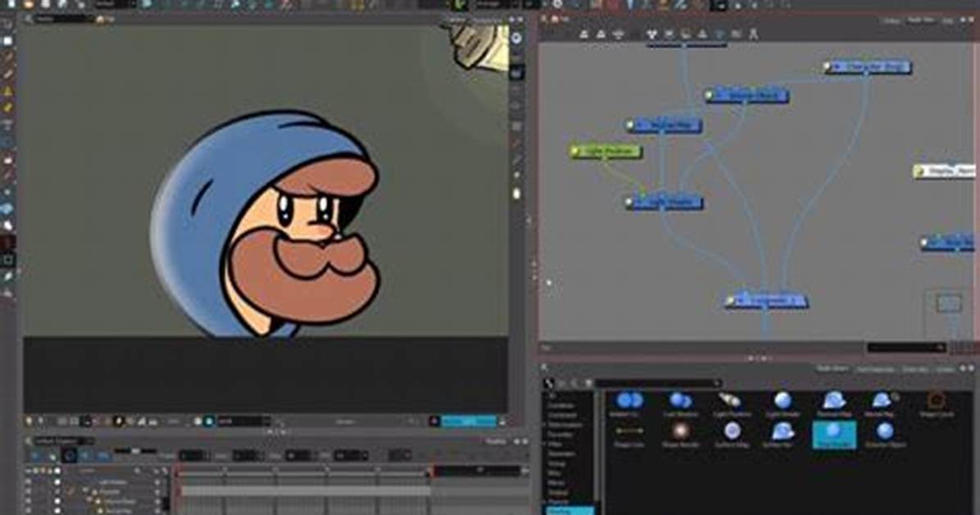Click the circular icon atop Camera view side toolbar
The width and height of the screenshot is (980, 515).
point(517,38)
